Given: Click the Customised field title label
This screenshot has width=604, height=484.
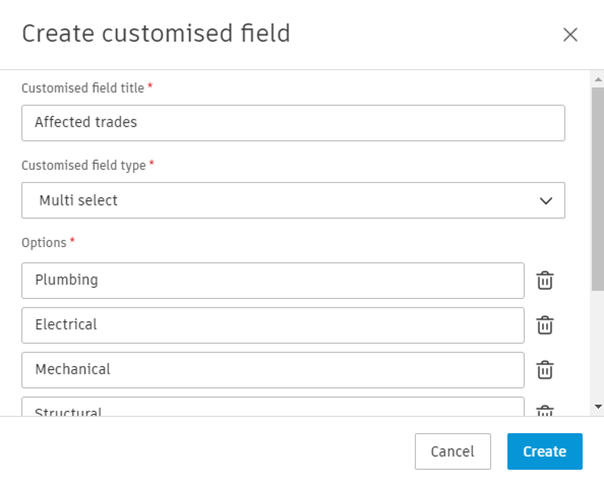Looking at the screenshot, I should click(83, 88).
